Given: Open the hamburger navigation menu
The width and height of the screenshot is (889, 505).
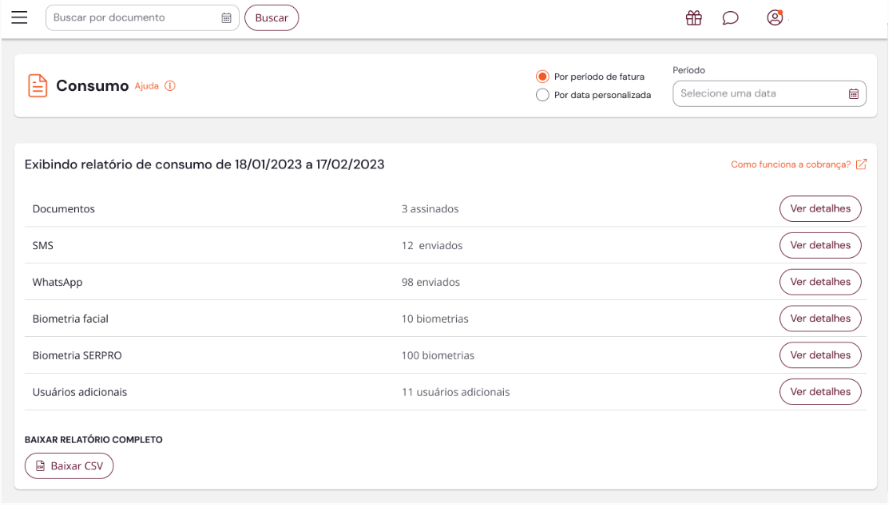Looking at the screenshot, I should (19, 17).
